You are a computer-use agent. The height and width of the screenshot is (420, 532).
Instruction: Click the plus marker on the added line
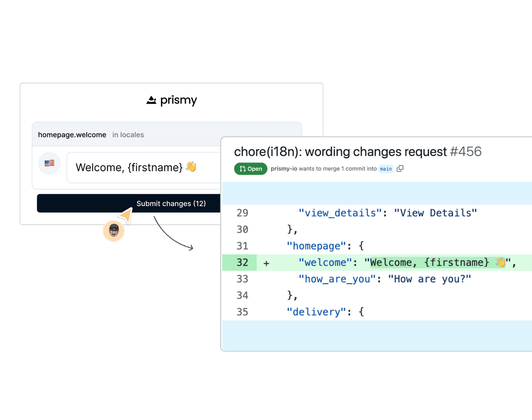(x=266, y=262)
